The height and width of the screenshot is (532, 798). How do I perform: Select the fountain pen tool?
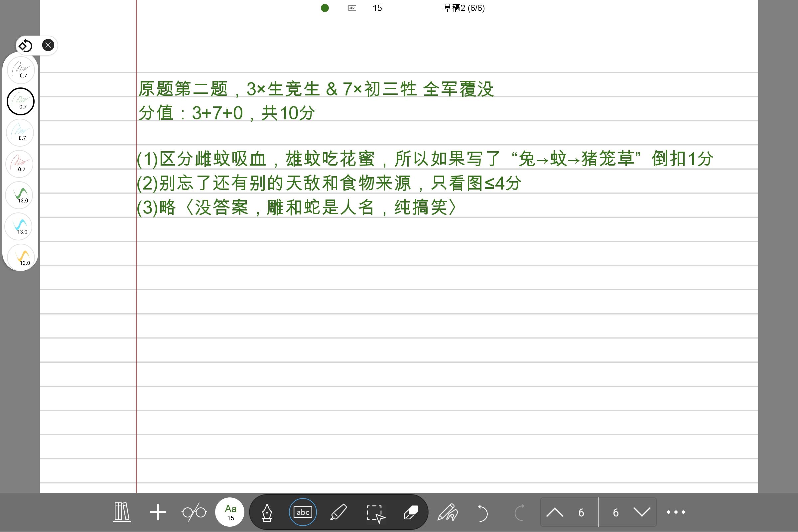[x=267, y=512]
